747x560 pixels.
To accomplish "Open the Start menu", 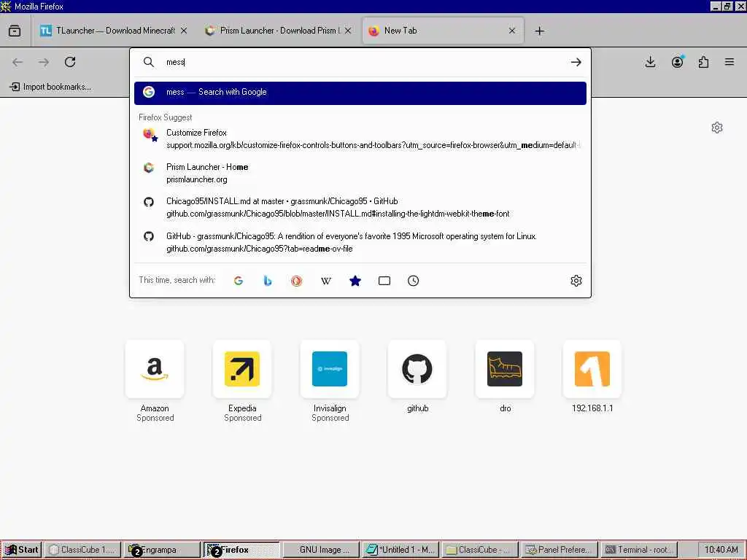I will [22, 550].
